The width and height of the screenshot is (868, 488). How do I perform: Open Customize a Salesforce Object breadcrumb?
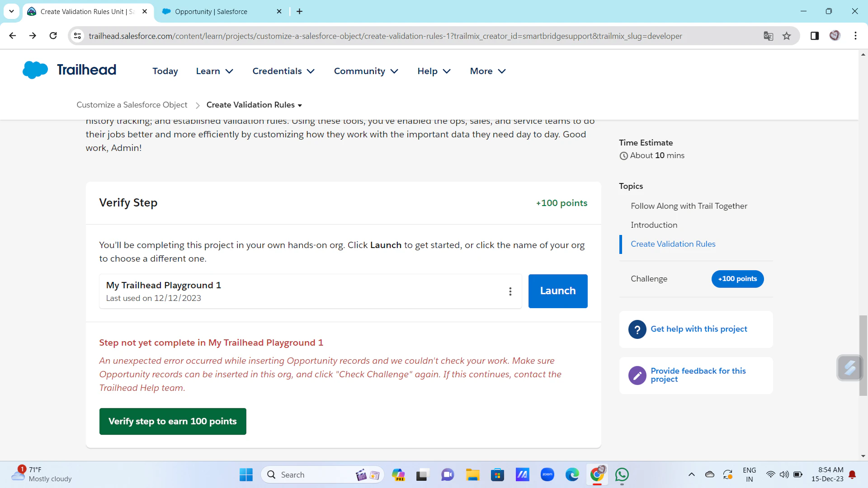point(132,105)
